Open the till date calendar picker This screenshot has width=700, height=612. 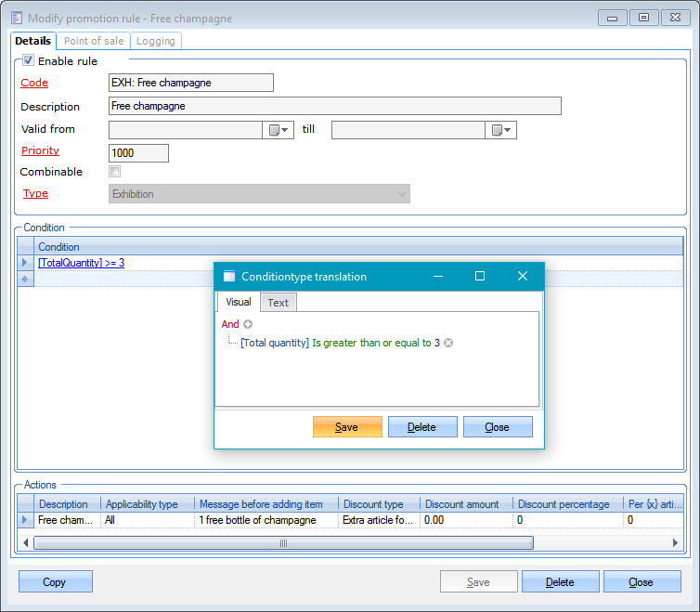(502, 130)
